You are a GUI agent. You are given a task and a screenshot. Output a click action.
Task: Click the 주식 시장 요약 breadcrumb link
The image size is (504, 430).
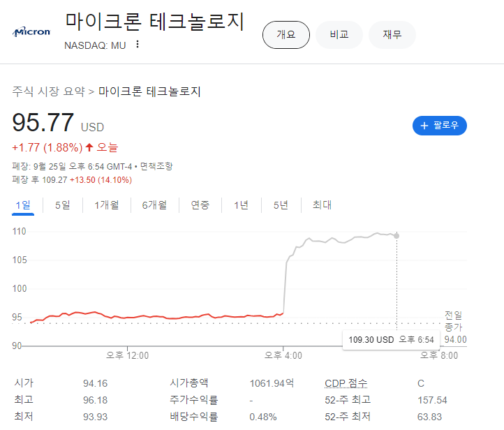pos(48,91)
